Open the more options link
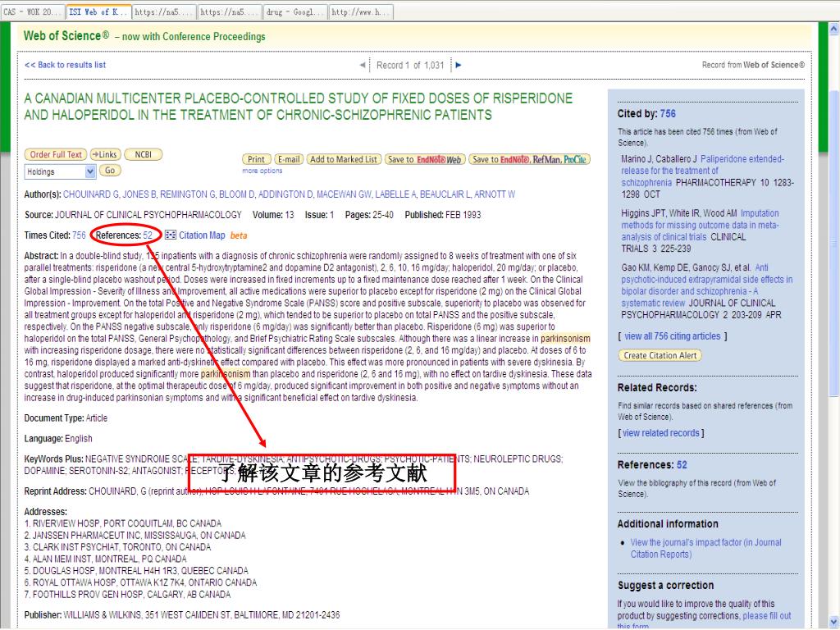This screenshot has width=840, height=630. [x=262, y=171]
